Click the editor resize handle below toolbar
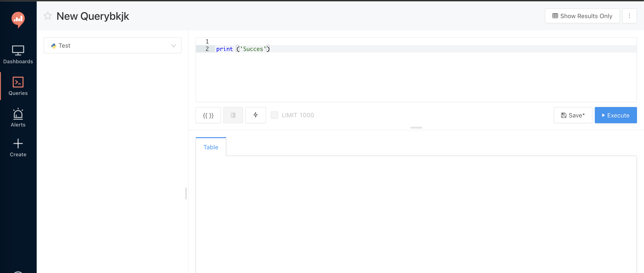Image resolution: width=644 pixels, height=273 pixels. click(x=416, y=128)
